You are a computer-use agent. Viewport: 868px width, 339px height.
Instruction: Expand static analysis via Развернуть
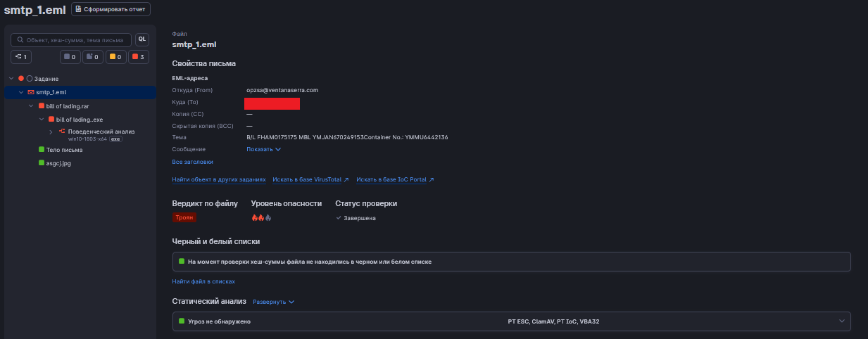tap(273, 302)
